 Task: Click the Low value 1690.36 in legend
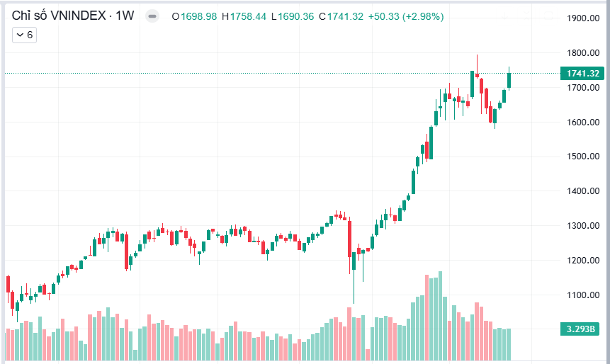(295, 17)
